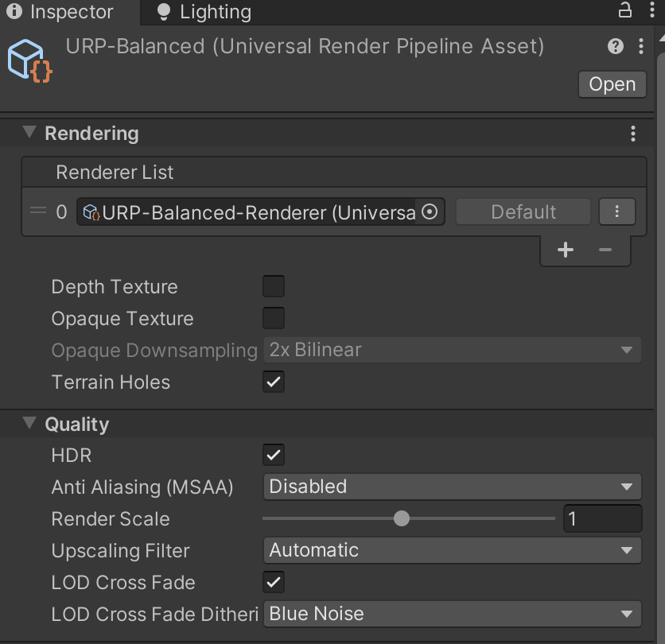Add a renderer with the plus icon
The height and width of the screenshot is (644, 665).
565,250
